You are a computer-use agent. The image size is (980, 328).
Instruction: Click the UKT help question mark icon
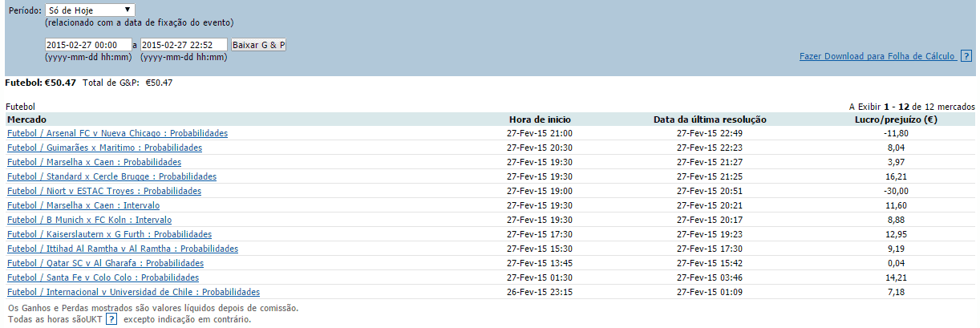pyautogui.click(x=111, y=319)
